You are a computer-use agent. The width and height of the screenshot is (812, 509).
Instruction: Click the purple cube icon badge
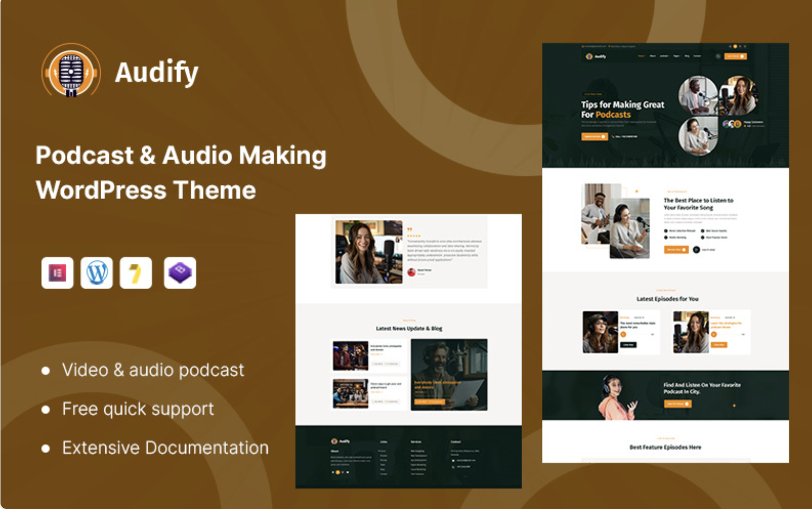pyautogui.click(x=180, y=273)
